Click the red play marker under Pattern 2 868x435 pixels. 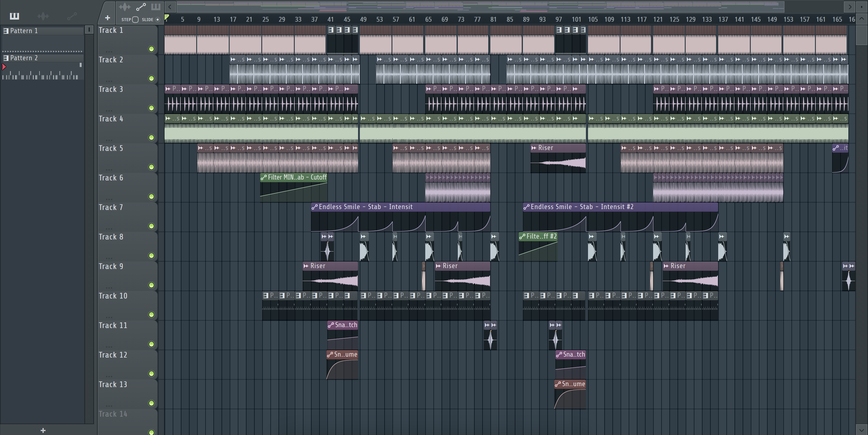pyautogui.click(x=4, y=67)
